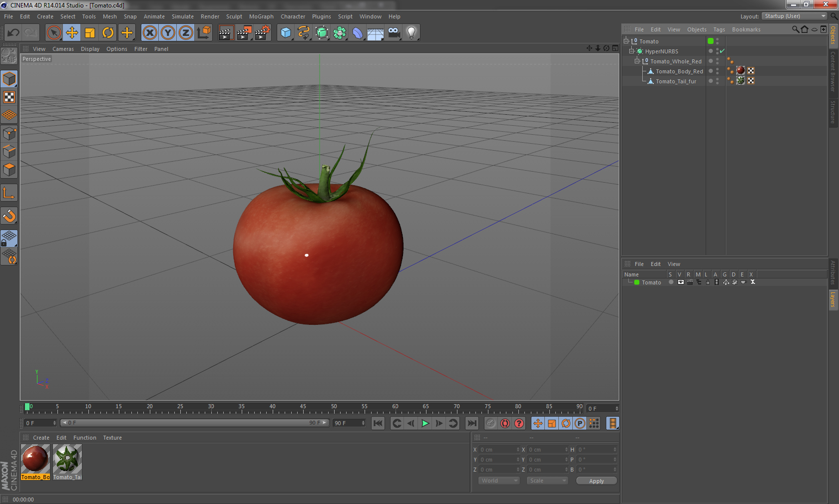Screen dimensions: 839x504
Task: Go to end of animation
Action: point(472,423)
